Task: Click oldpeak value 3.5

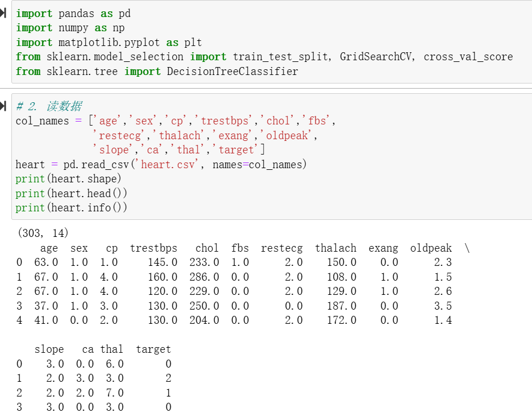Action: [443, 306]
